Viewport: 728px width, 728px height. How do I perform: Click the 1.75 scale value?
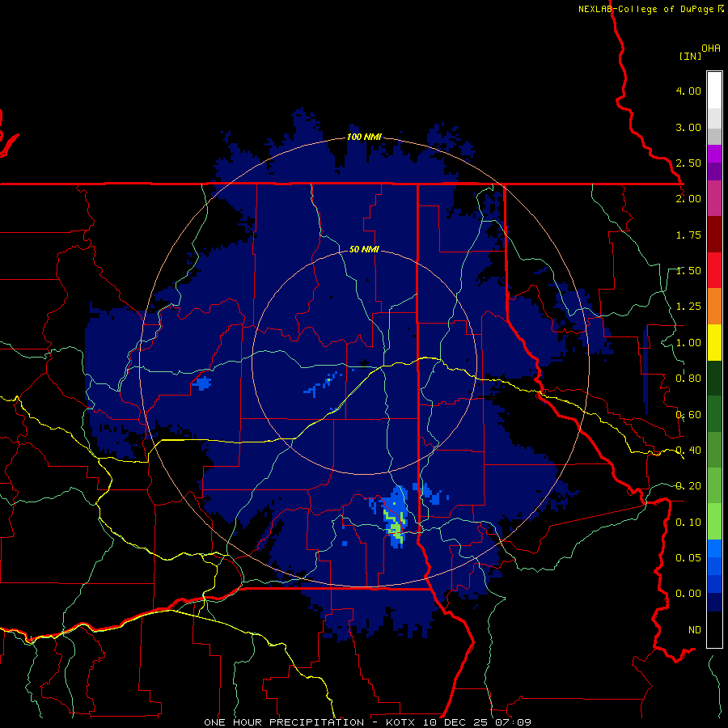[688, 235]
